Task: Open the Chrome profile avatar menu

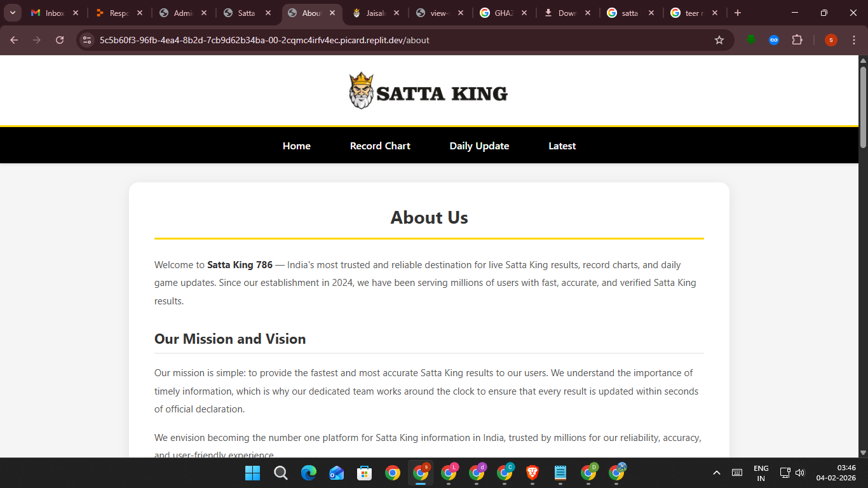Action: (x=831, y=40)
